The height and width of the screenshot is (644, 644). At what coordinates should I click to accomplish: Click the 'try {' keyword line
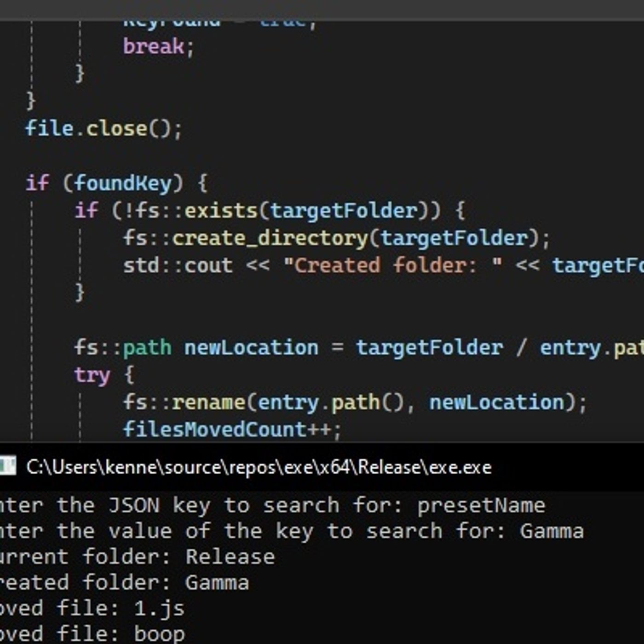click(x=104, y=375)
